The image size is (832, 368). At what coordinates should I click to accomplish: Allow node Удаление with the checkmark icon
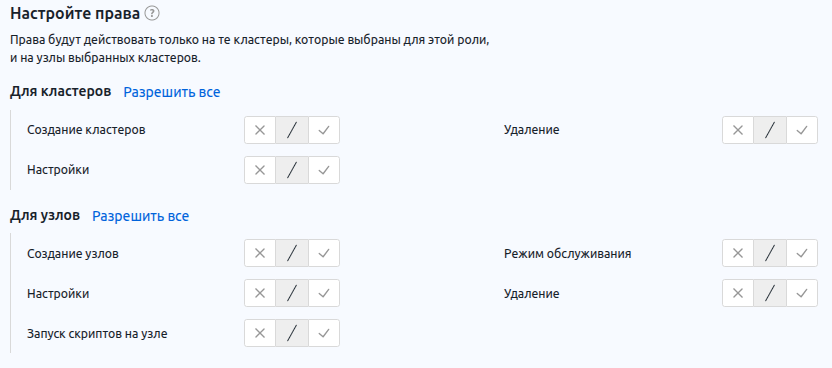click(802, 293)
